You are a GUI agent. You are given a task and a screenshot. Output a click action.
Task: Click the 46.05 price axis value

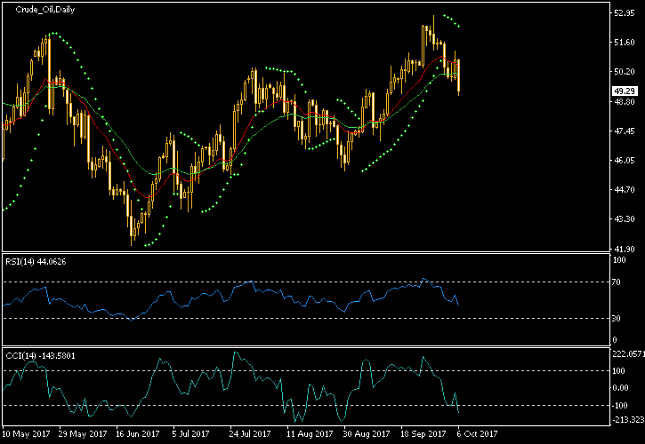click(x=624, y=160)
